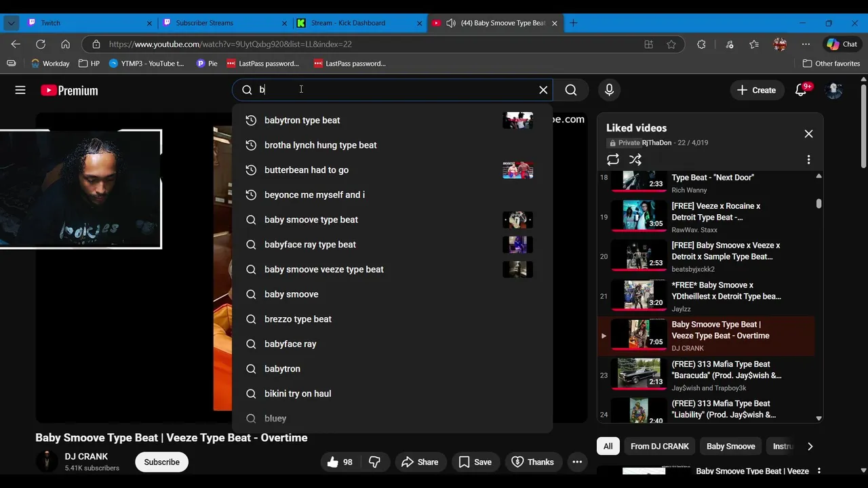Image resolution: width=868 pixels, height=488 pixels.
Task: Open the tab actions dropdown
Action: 11,23
